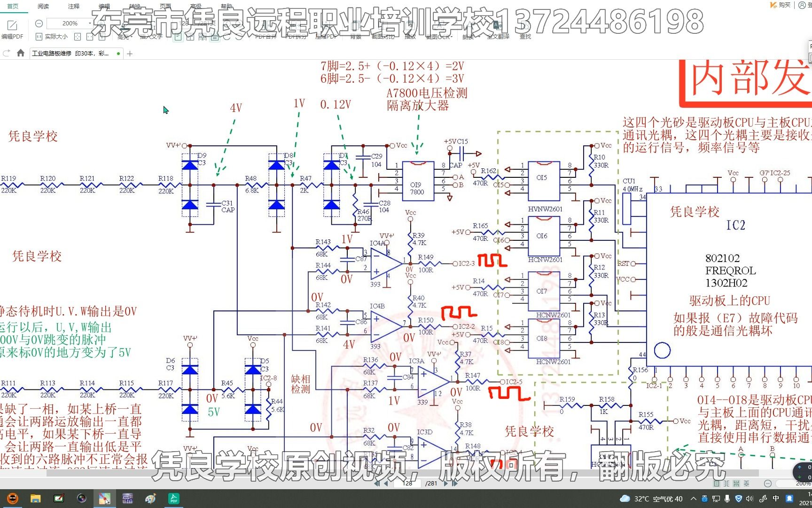
Task: Select two-page continuous layout icon in status bar
Action: pyautogui.click(x=747, y=484)
